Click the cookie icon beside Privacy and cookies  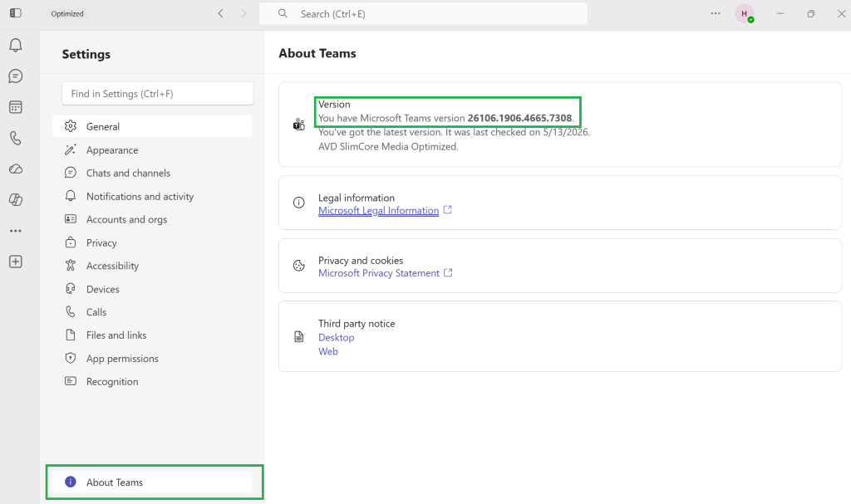(x=299, y=266)
